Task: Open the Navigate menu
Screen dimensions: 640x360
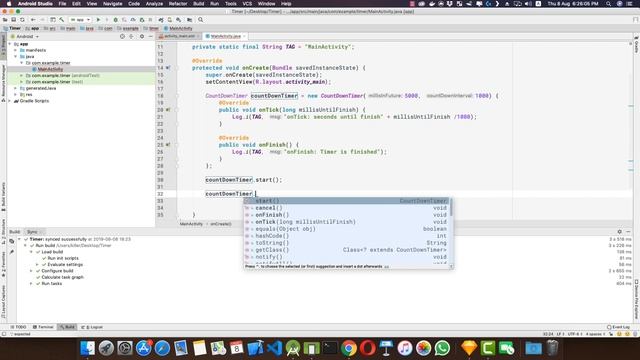Action: [112, 4]
